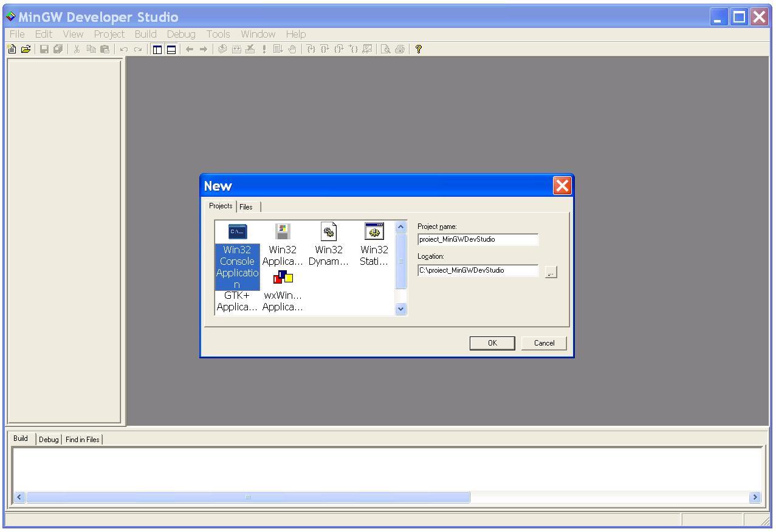The width and height of the screenshot is (776, 532).
Task: Switch to Find in Files tab
Action: (83, 439)
